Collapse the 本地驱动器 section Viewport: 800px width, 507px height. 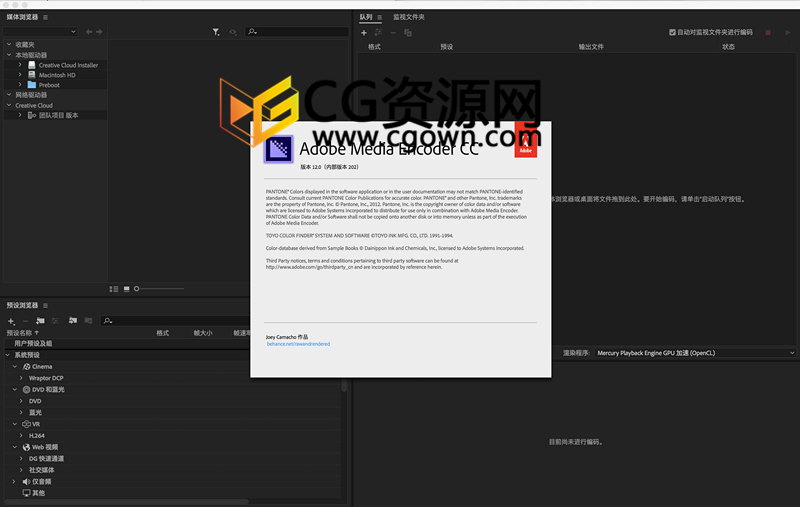pos(9,55)
